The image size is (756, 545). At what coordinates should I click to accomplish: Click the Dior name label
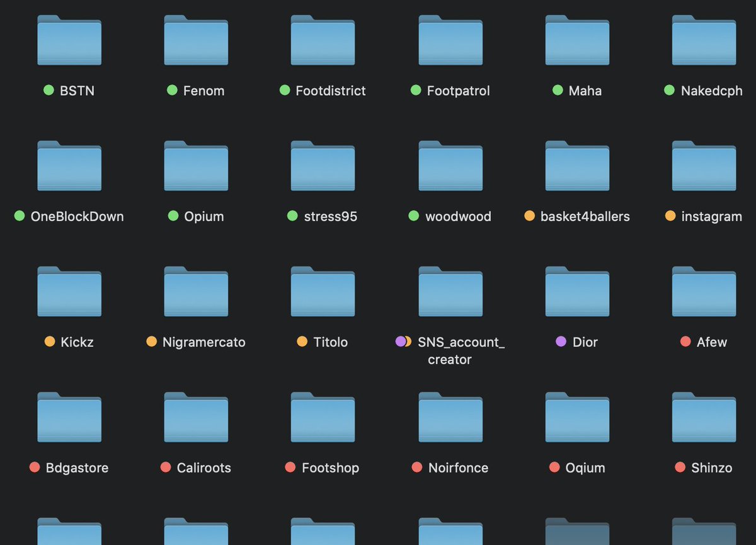(585, 342)
